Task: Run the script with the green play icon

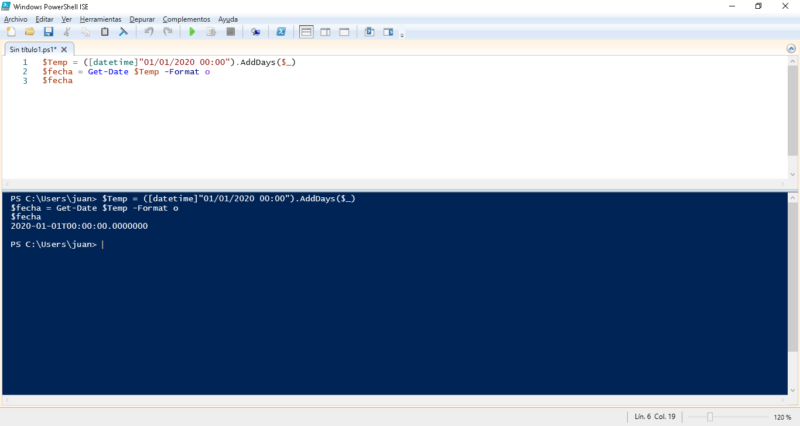Action: [192, 32]
